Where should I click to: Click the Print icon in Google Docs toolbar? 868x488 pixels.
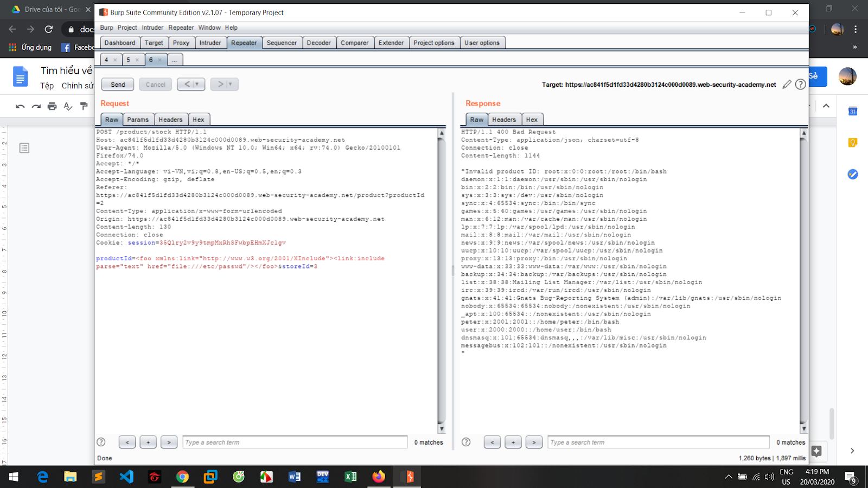[x=52, y=106]
